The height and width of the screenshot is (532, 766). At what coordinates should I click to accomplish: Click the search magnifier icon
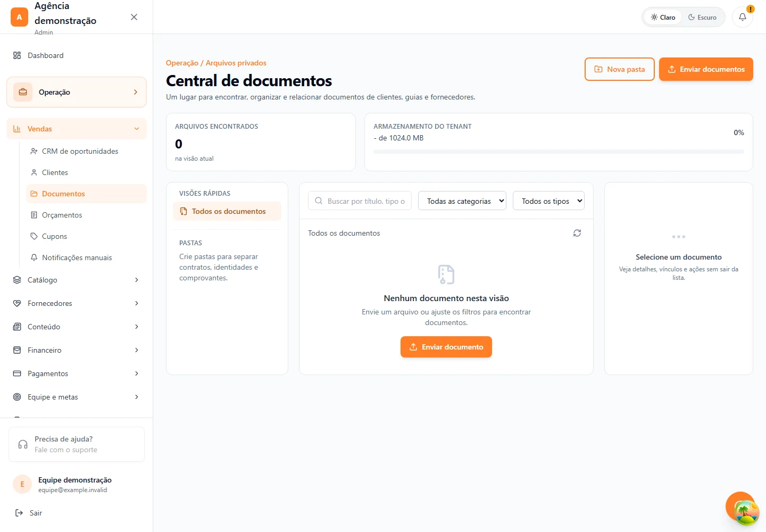pos(319,201)
